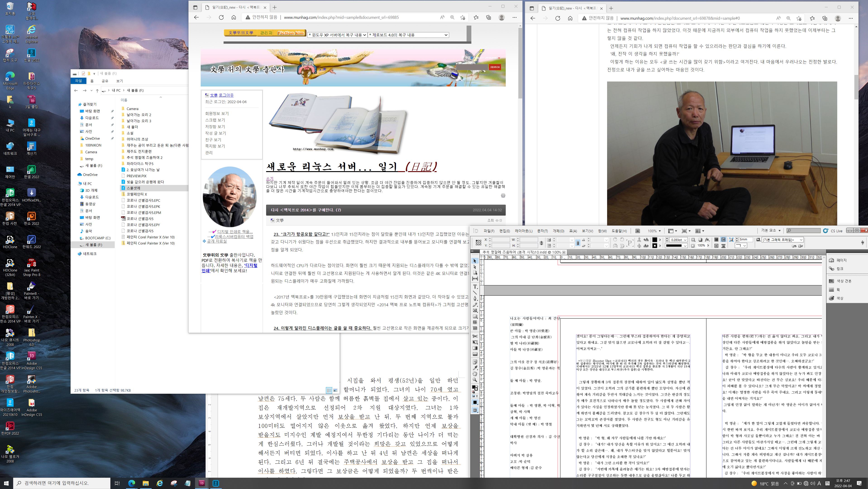
Task: Switch to the 공유 tab in File Explorer
Action: click(x=105, y=81)
